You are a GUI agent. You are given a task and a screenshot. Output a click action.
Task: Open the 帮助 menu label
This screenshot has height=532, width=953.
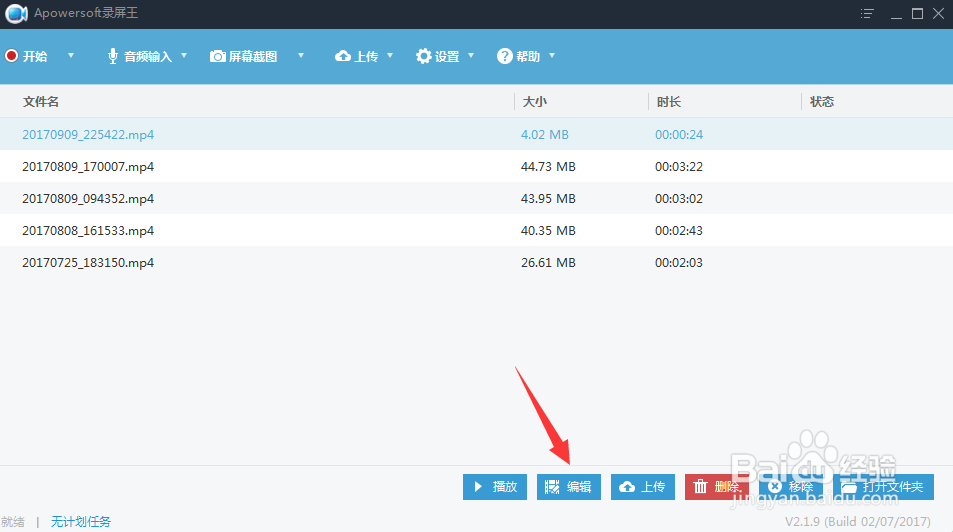click(x=528, y=57)
